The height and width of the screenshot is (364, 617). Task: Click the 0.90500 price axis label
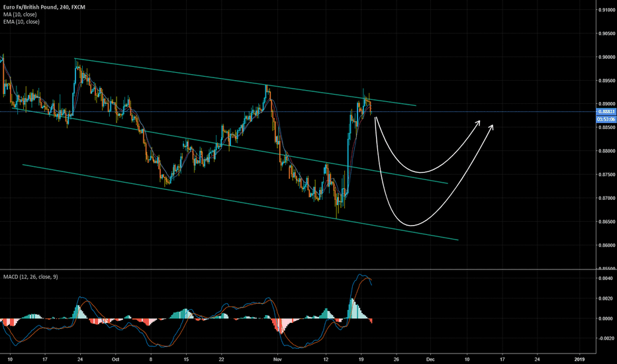tap(607, 34)
